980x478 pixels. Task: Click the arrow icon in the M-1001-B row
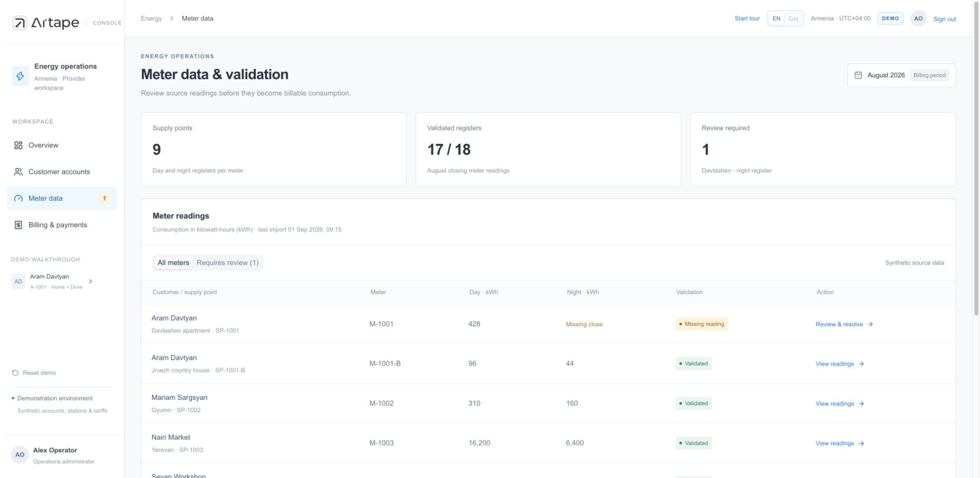pos(861,364)
